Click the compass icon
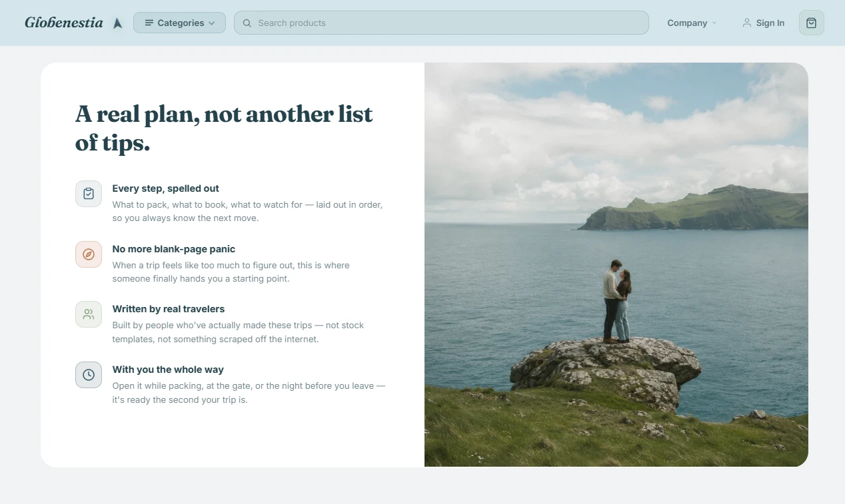845x504 pixels. (89, 254)
